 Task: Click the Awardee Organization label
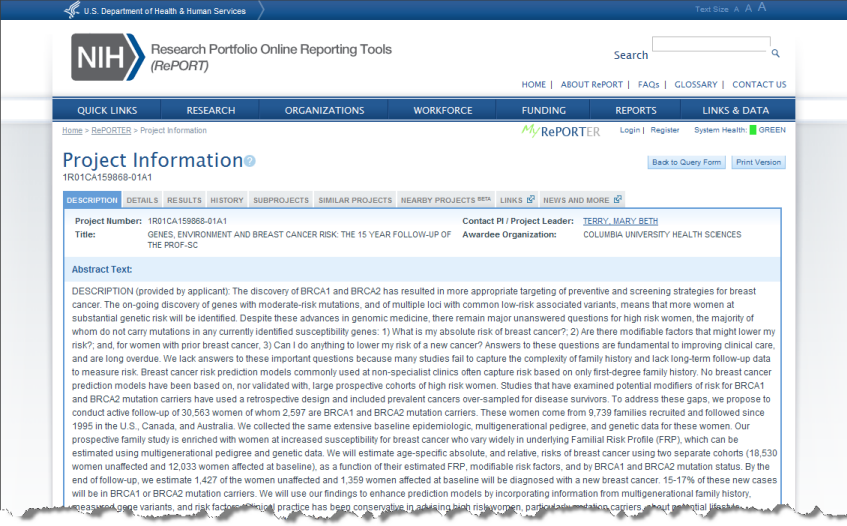pyautogui.click(x=509, y=234)
